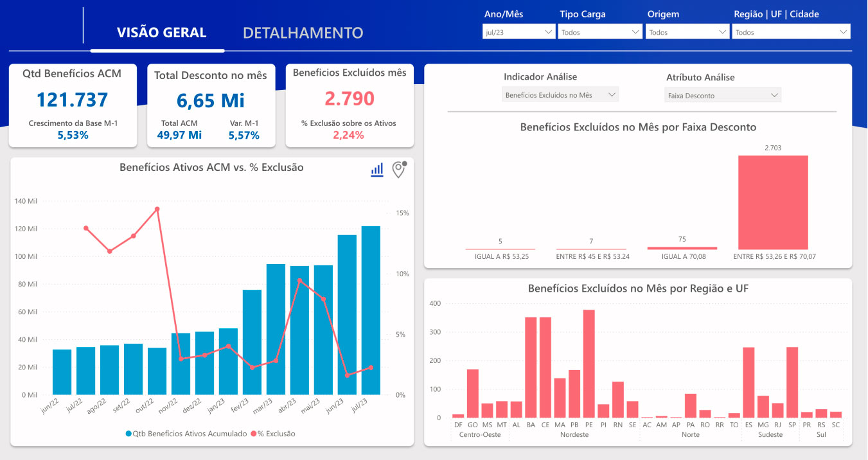Image resolution: width=868 pixels, height=460 pixels.
Task: Click the PE bar in the Nordeste group
Action: 589,364
